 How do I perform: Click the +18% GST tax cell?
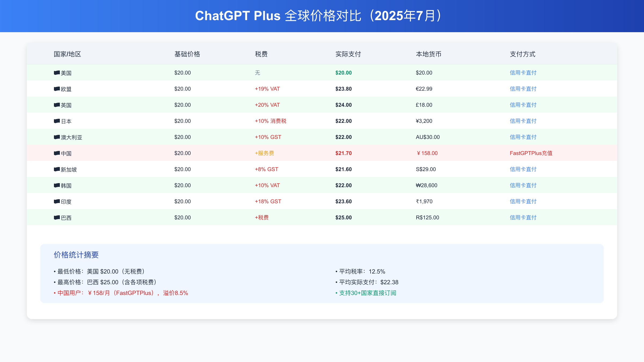pos(268,201)
